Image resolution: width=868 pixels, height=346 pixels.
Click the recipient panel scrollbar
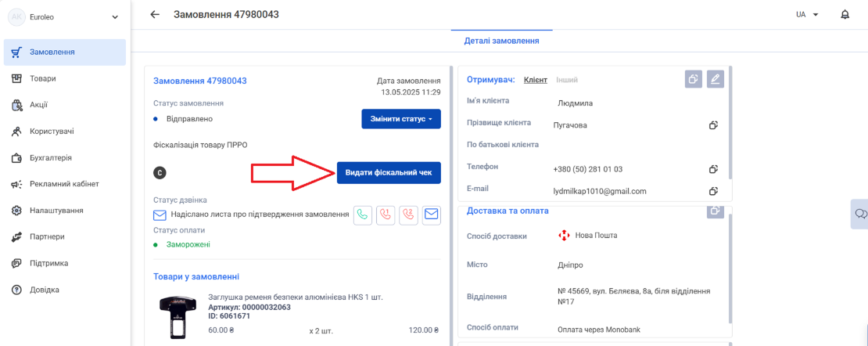(730, 122)
